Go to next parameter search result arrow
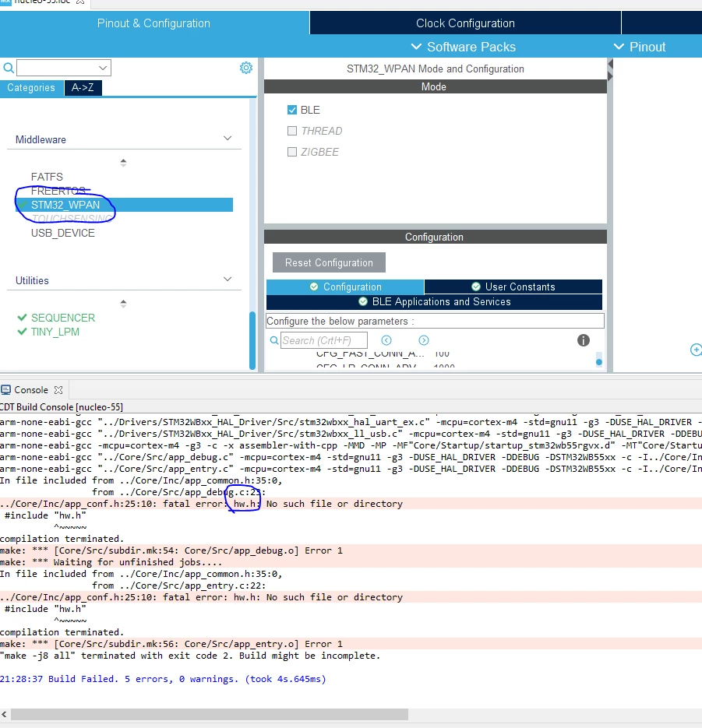This screenshot has height=728, width=702. click(423, 340)
